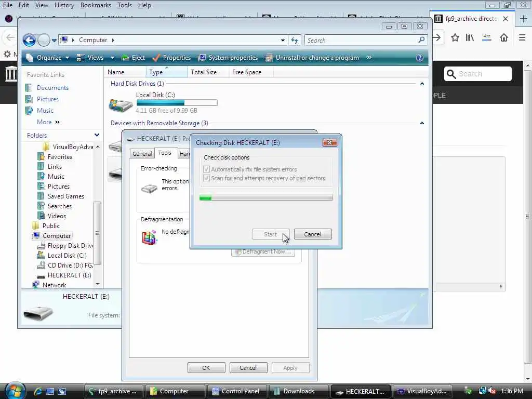Open the Views dropdown arrow
Screen dimensions: 532x399
coord(112,58)
